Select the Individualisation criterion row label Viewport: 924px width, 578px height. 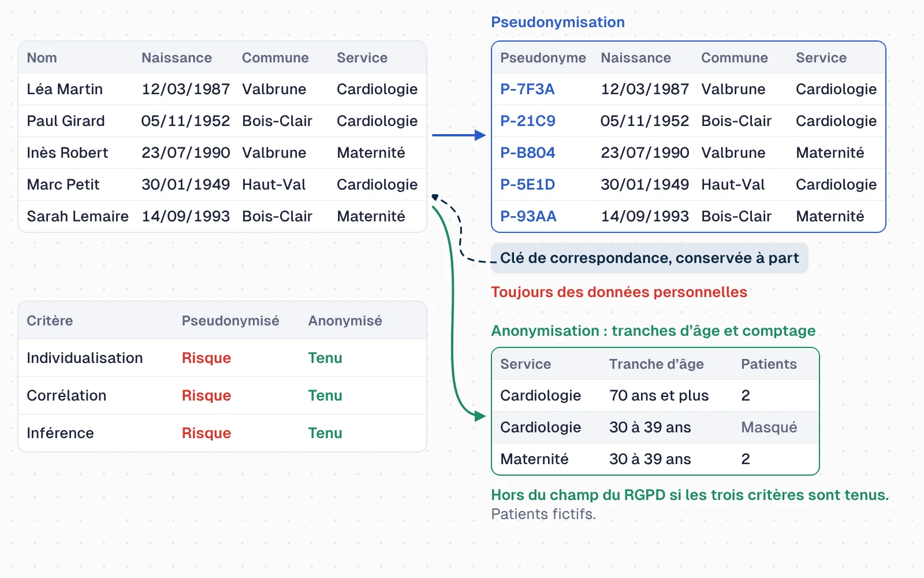(85, 358)
